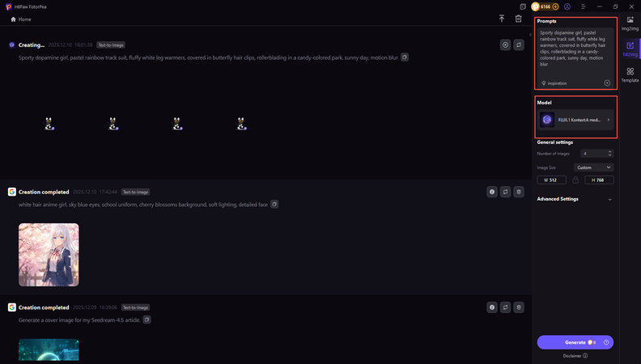
Task: Click the Home breadcrumb icon
Action: click(x=13, y=19)
